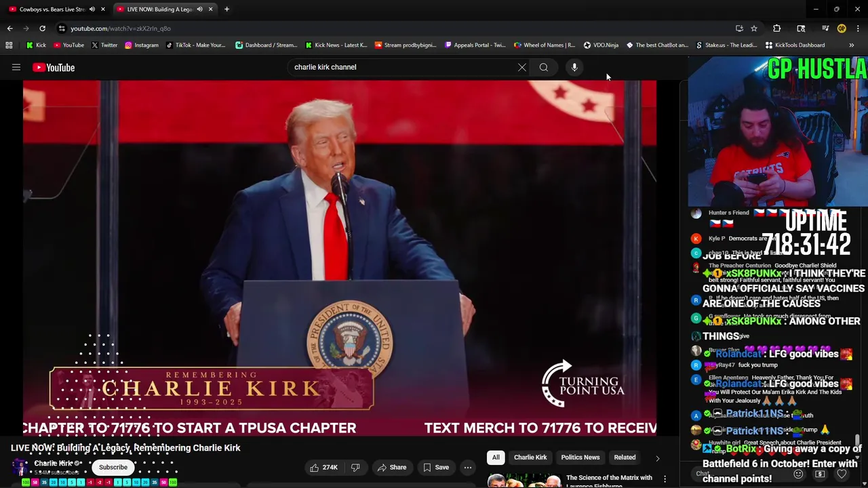
Task: Click the video title text
Action: click(125, 448)
